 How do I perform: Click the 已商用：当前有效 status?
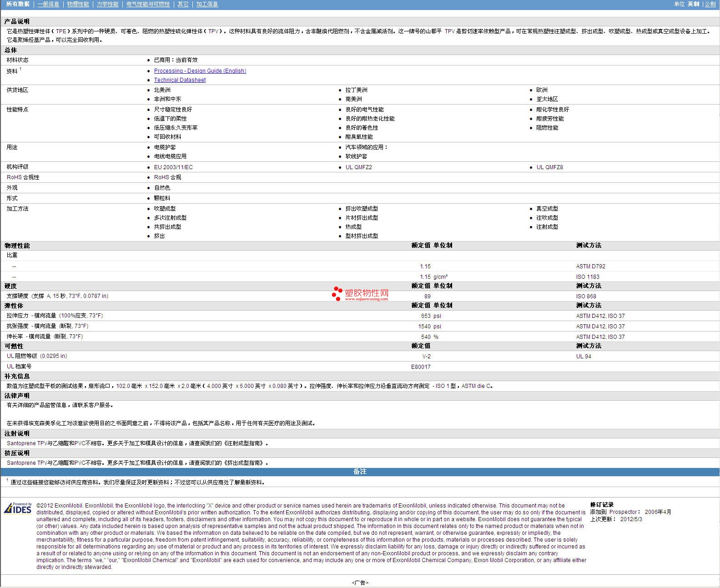pyautogui.click(x=176, y=60)
